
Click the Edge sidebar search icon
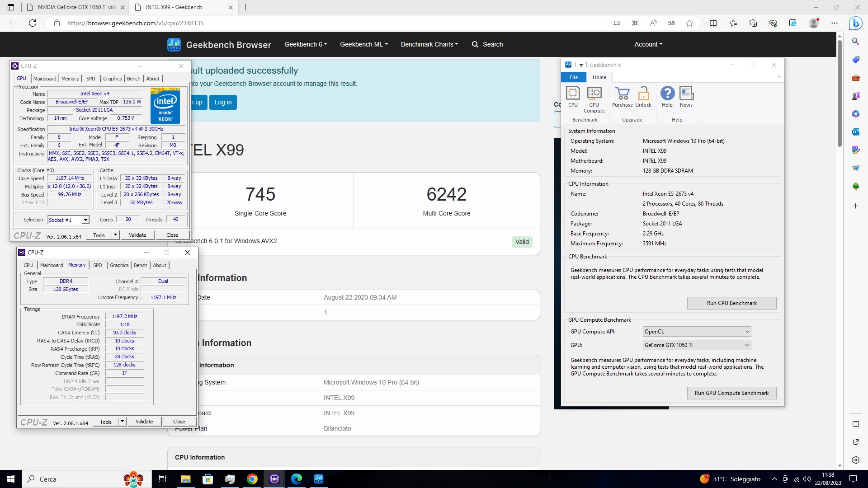click(x=855, y=42)
